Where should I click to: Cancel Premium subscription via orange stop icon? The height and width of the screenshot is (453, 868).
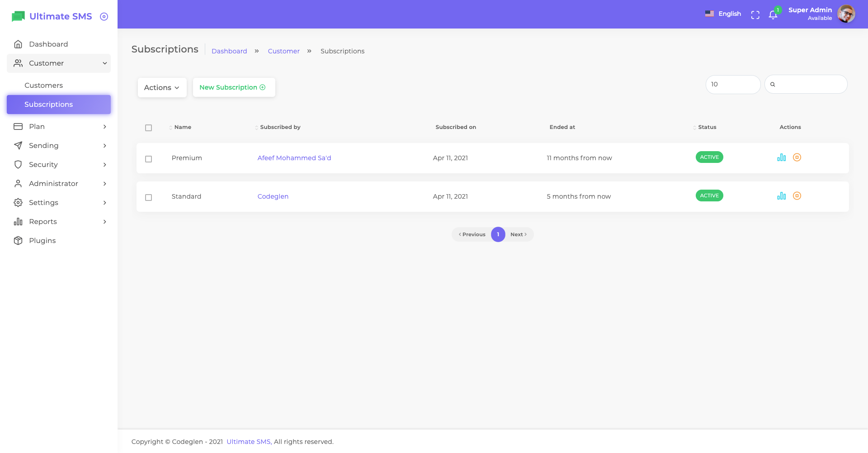797,157
